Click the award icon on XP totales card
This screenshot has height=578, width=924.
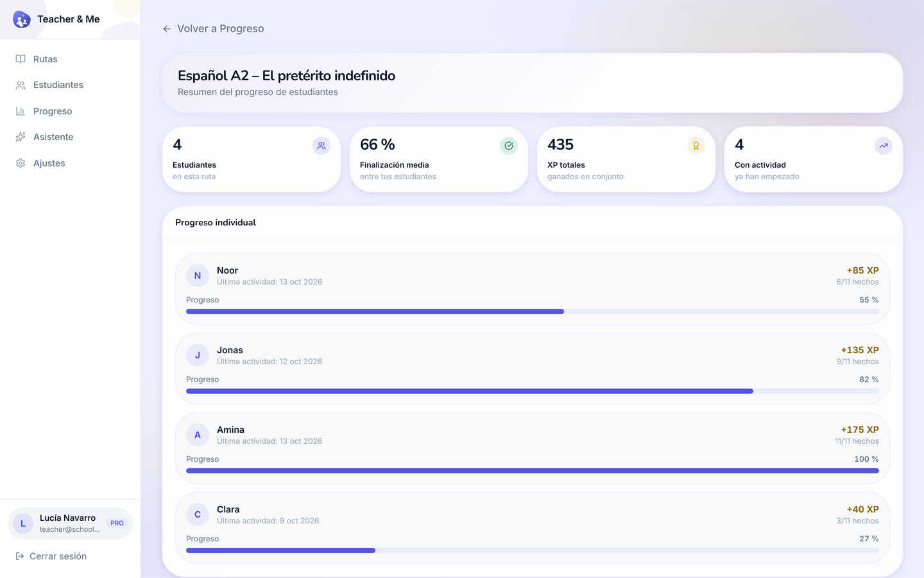tap(696, 146)
